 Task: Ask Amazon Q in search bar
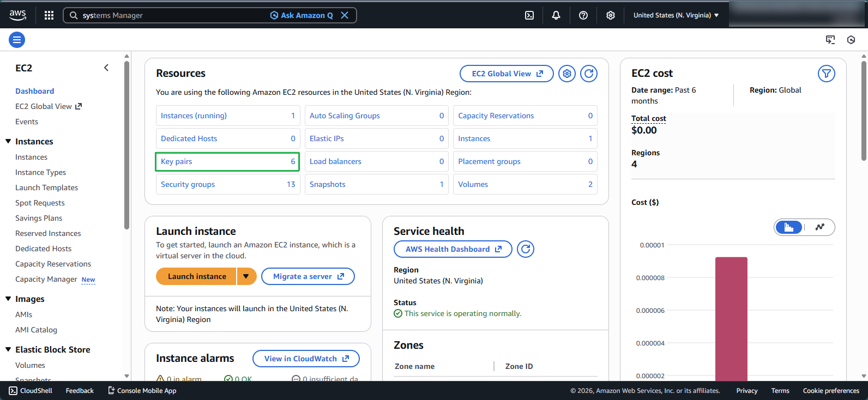click(302, 15)
